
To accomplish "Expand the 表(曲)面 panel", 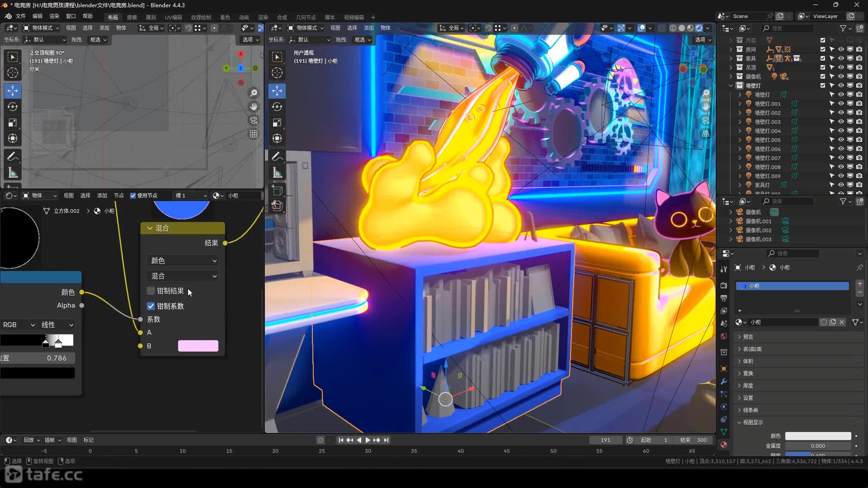I will point(752,349).
